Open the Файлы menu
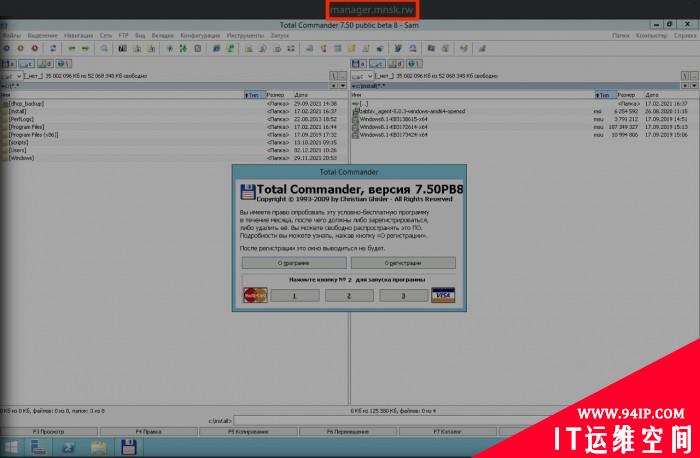 point(12,35)
